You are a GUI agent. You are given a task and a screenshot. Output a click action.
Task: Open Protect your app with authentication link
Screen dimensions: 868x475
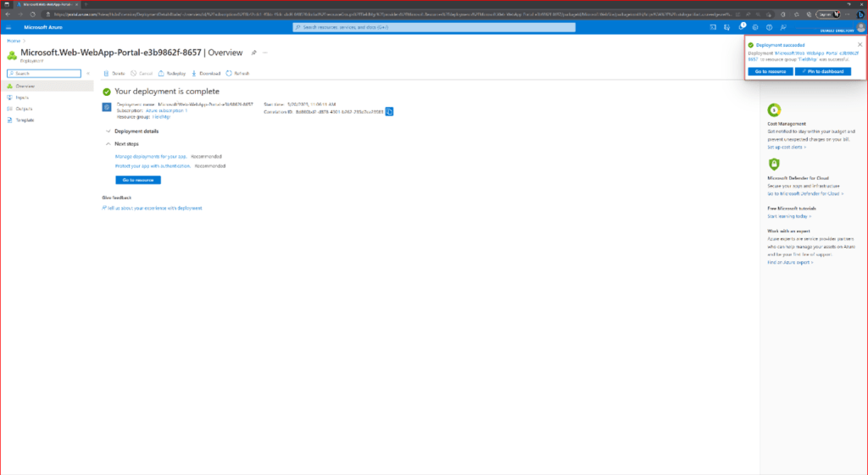153,166
